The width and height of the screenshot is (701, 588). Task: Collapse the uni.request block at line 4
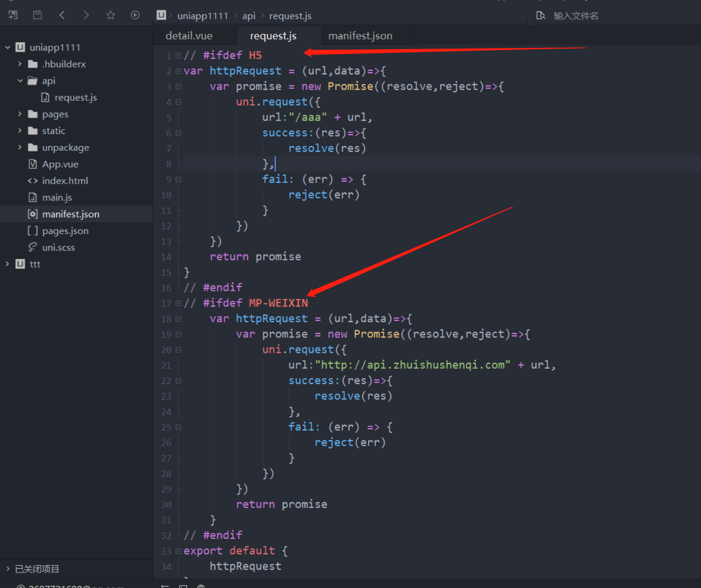click(177, 102)
